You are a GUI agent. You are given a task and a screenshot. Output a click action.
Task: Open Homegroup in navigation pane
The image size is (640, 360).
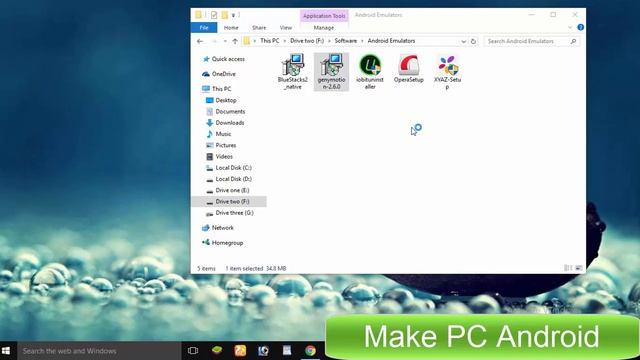click(223, 243)
